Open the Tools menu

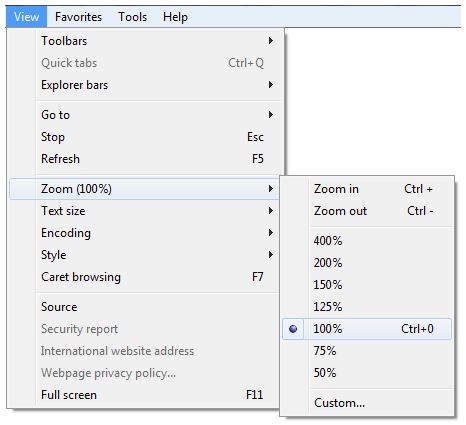pos(132,17)
